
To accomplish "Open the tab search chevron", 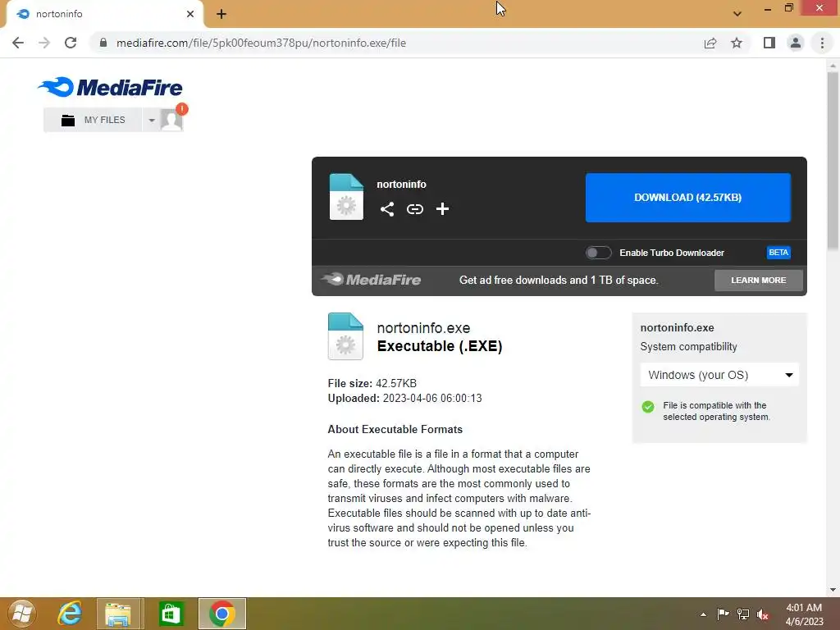I will (x=737, y=14).
